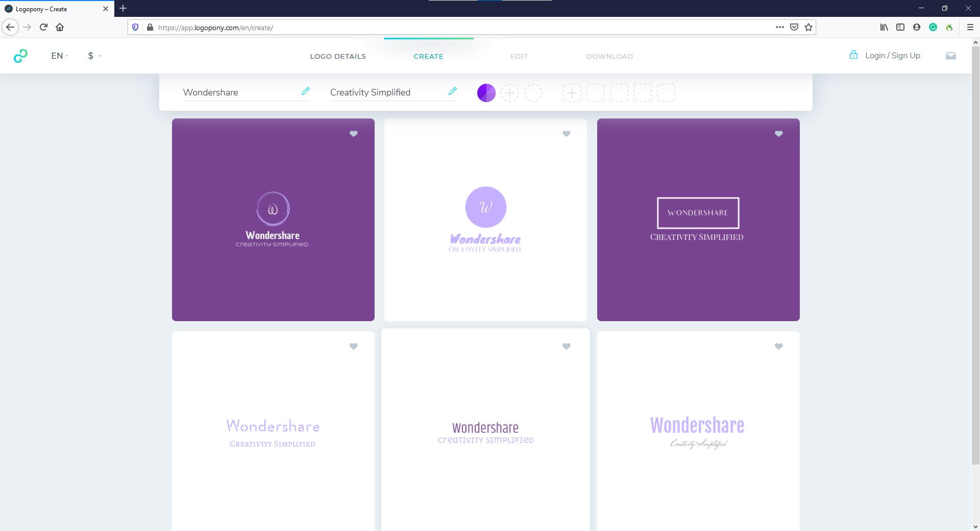The height and width of the screenshot is (531, 980).
Task: Open a new browser tab
Action: [123, 8]
